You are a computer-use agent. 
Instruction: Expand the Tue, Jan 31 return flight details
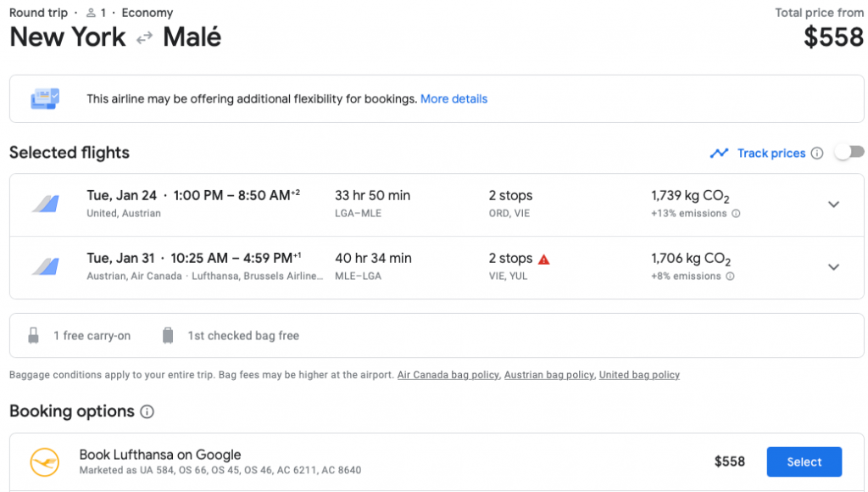pos(833,267)
